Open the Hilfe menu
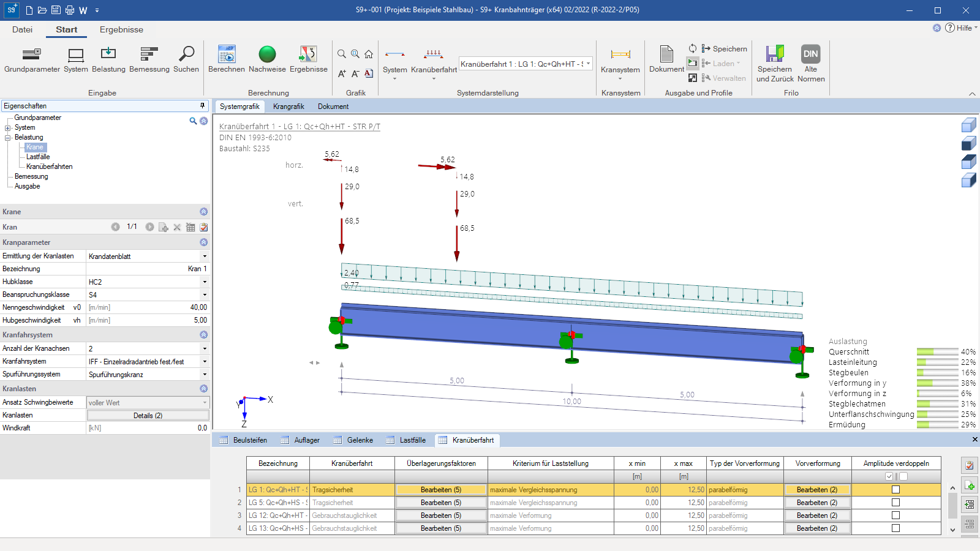 (962, 28)
